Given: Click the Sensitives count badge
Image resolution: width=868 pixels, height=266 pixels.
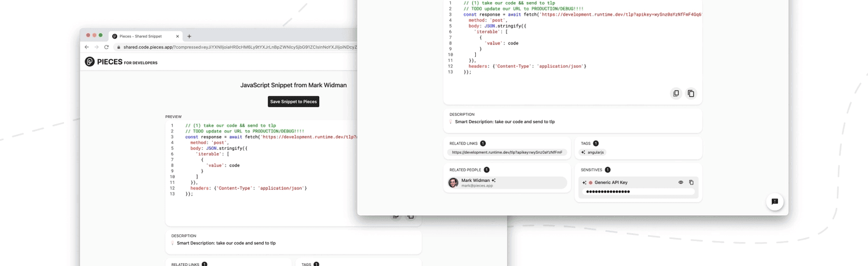Looking at the screenshot, I should click(608, 170).
